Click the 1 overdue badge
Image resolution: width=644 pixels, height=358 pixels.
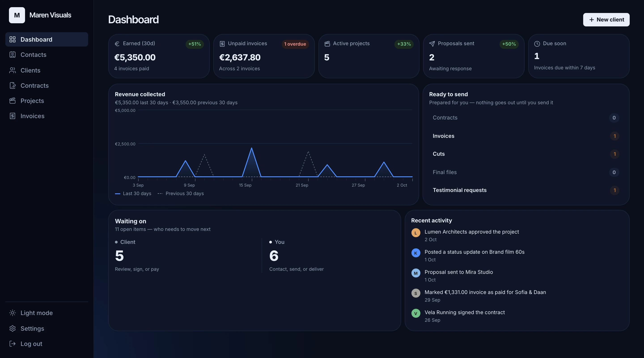coord(295,44)
